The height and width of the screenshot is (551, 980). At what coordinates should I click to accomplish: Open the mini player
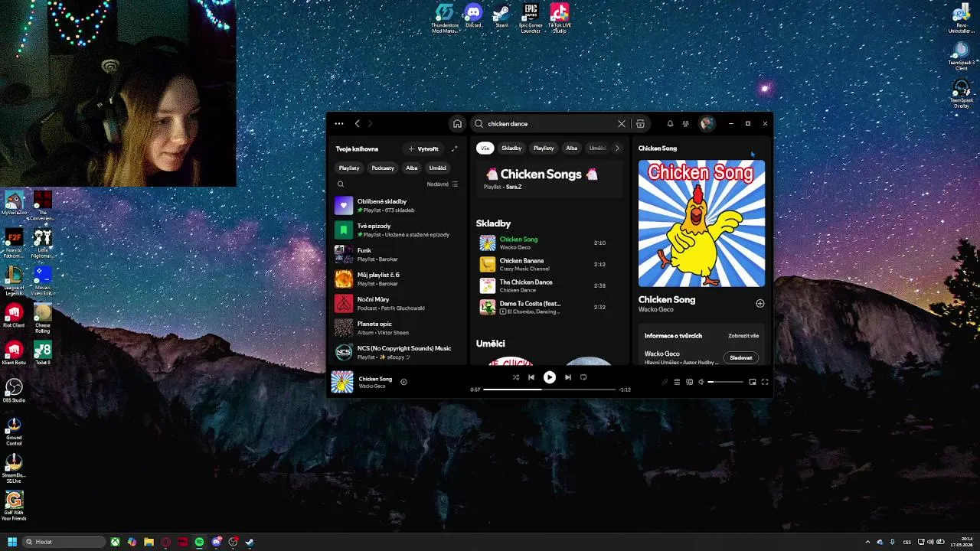(753, 382)
